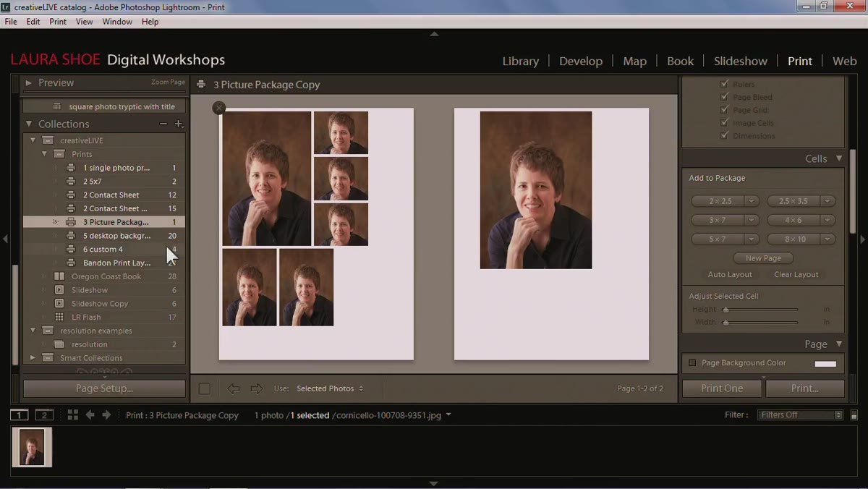Click the printer icon beside 3 Picture Package Copy title

pyautogui.click(x=201, y=85)
